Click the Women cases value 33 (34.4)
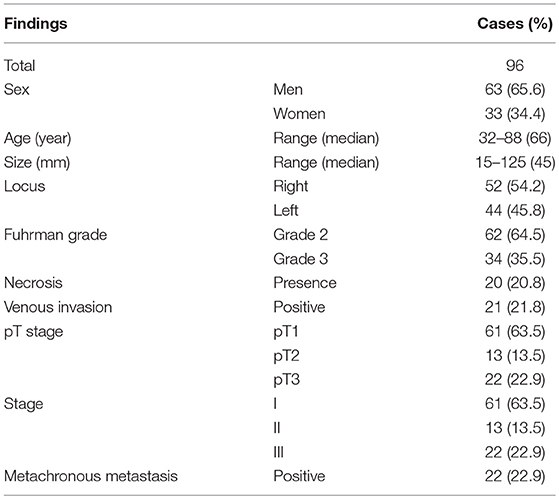 tap(515, 114)
